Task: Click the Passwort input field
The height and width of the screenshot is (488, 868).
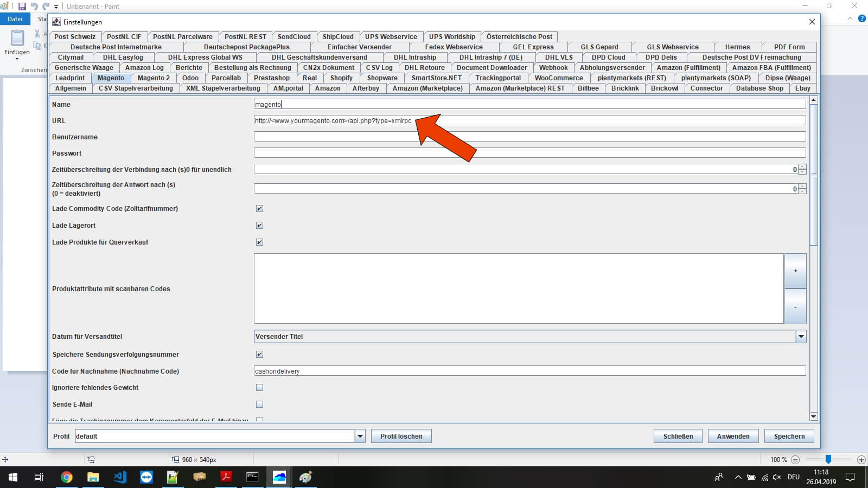Action: (x=529, y=153)
